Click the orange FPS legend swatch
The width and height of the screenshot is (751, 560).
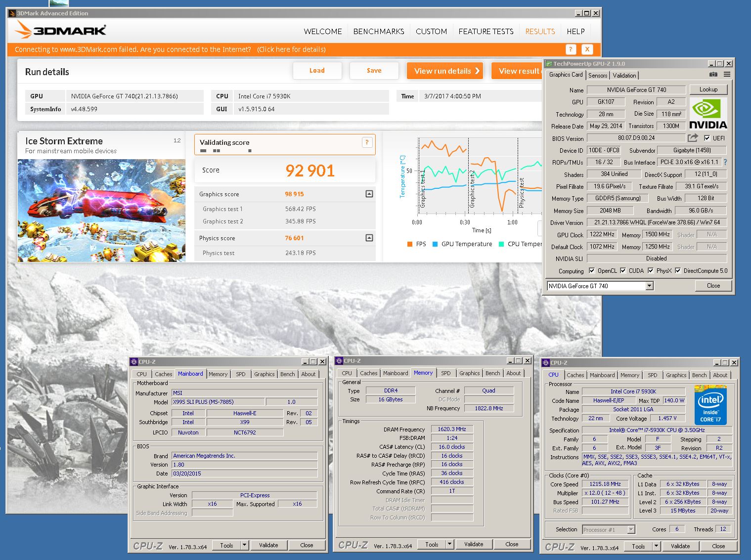410,244
